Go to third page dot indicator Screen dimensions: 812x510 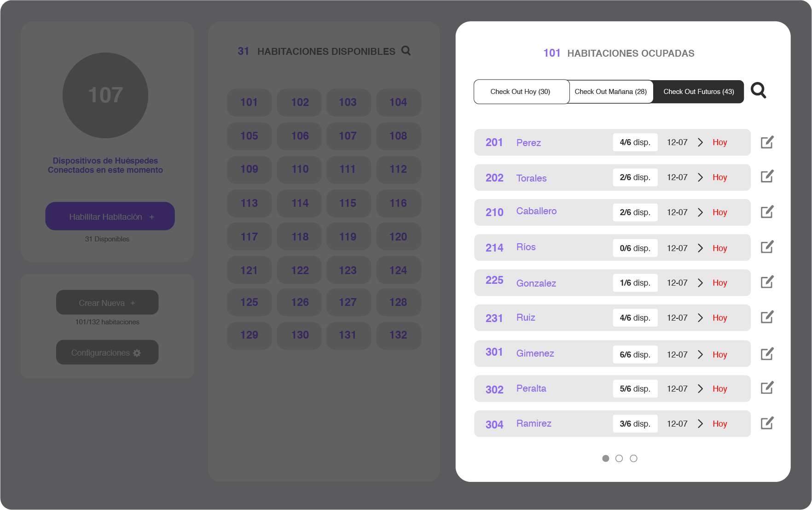pyautogui.click(x=633, y=458)
